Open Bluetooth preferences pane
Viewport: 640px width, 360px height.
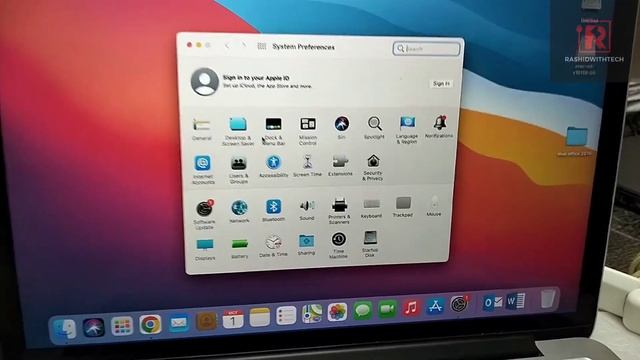point(273,207)
